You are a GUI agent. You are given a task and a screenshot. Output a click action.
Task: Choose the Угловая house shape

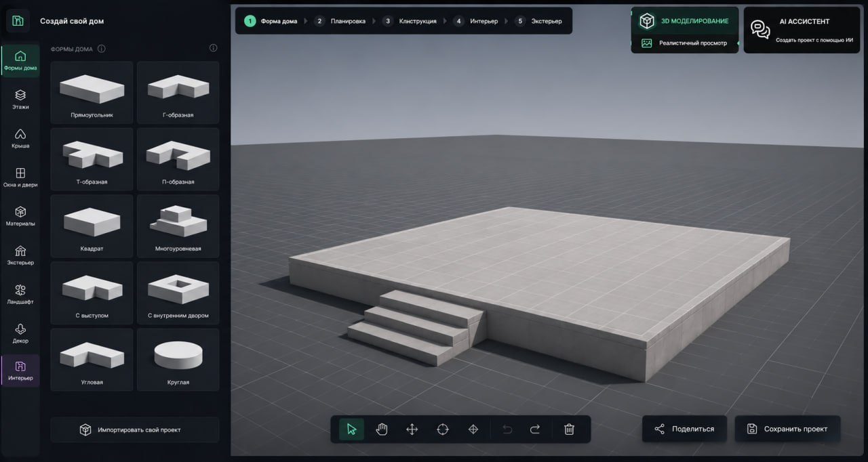coord(92,360)
